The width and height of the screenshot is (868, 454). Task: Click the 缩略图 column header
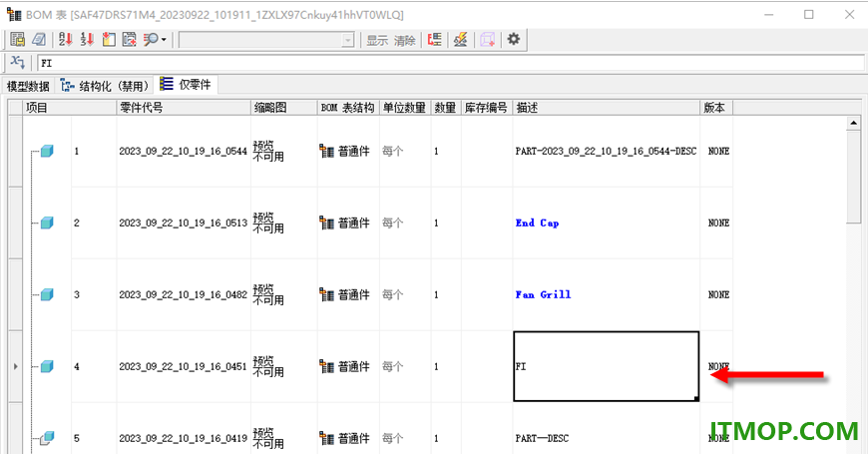point(284,108)
